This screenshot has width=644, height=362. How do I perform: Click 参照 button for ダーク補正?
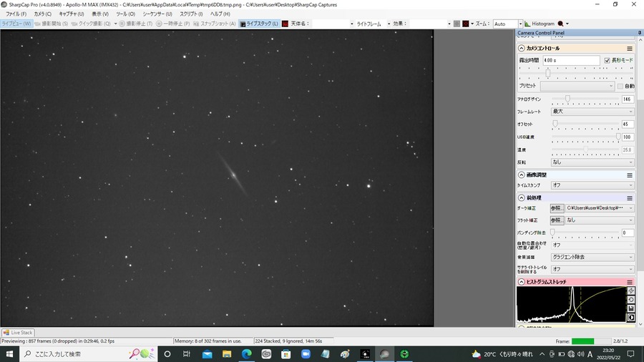coord(557,208)
